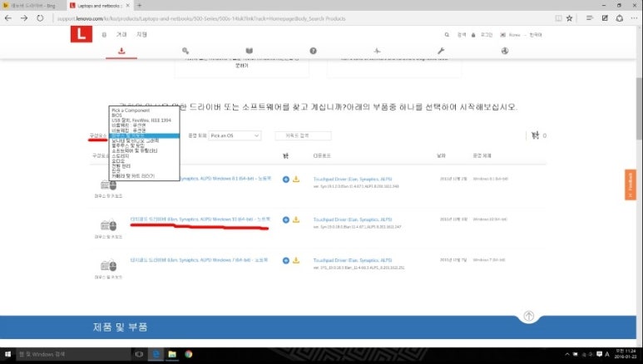
Task: Switch to the Bing browser tab
Action: click(x=32, y=5)
